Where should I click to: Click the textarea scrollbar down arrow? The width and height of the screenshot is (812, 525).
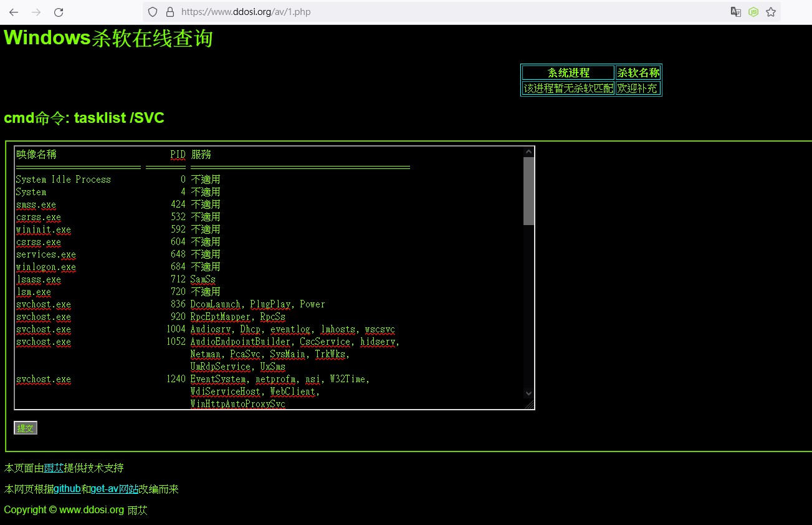click(x=528, y=393)
